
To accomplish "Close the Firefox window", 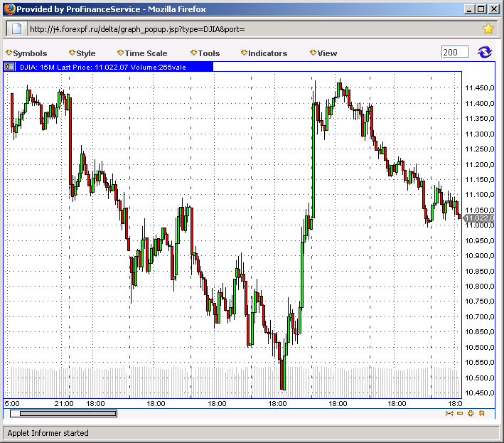I will click(x=493, y=9).
